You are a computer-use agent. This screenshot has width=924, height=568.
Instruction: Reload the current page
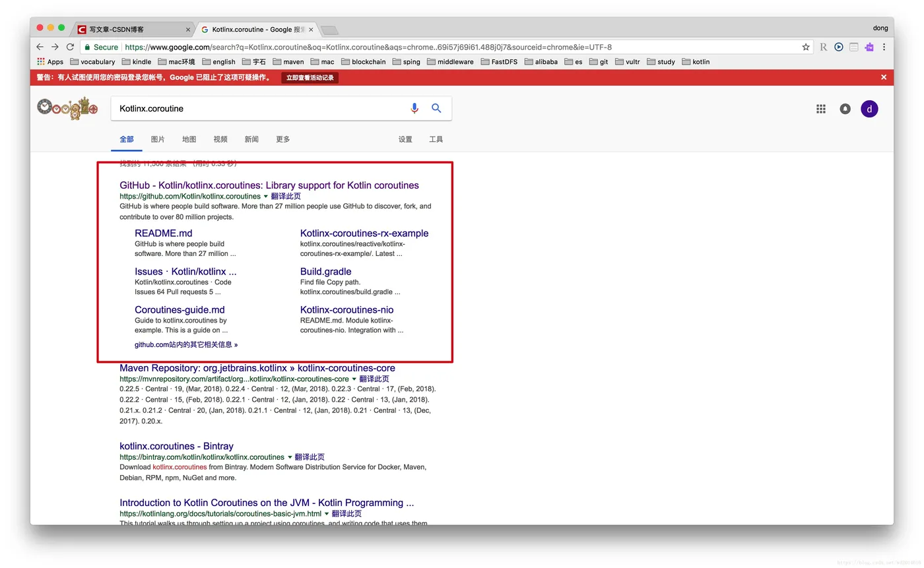click(x=70, y=47)
